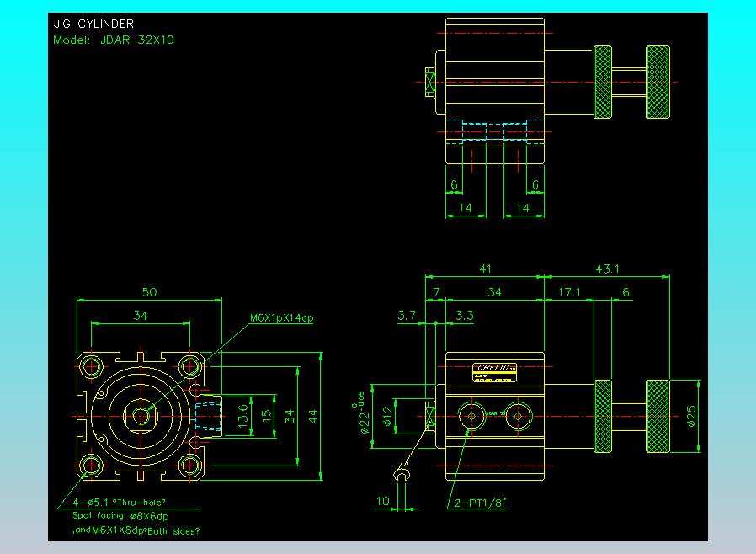Image resolution: width=756 pixels, height=554 pixels.
Task: Select the 2-PT1/8" port callout
Action: pyautogui.click(x=480, y=503)
